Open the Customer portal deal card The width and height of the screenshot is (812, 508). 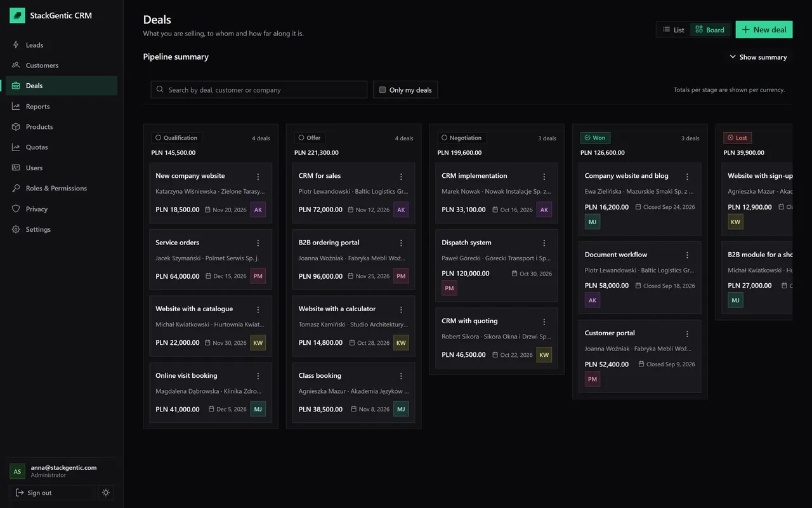coord(640,357)
